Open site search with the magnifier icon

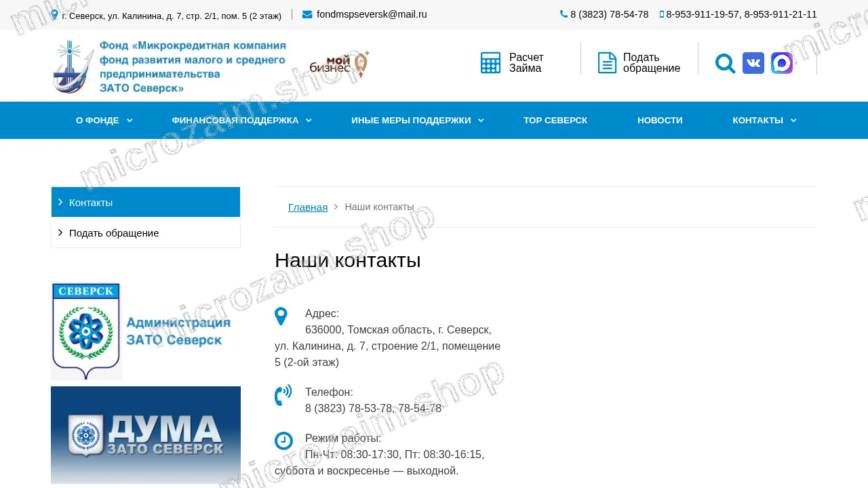point(725,63)
